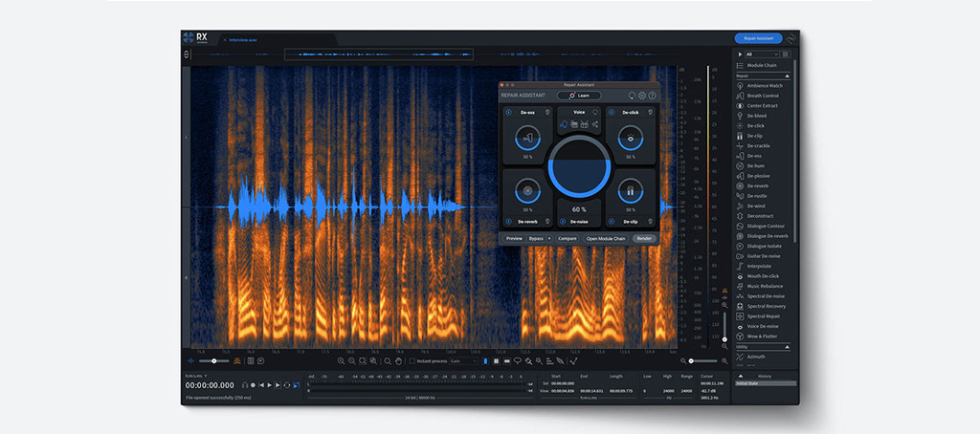
Task: Open the Gain instant process dropdown
Action: pyautogui.click(x=464, y=361)
